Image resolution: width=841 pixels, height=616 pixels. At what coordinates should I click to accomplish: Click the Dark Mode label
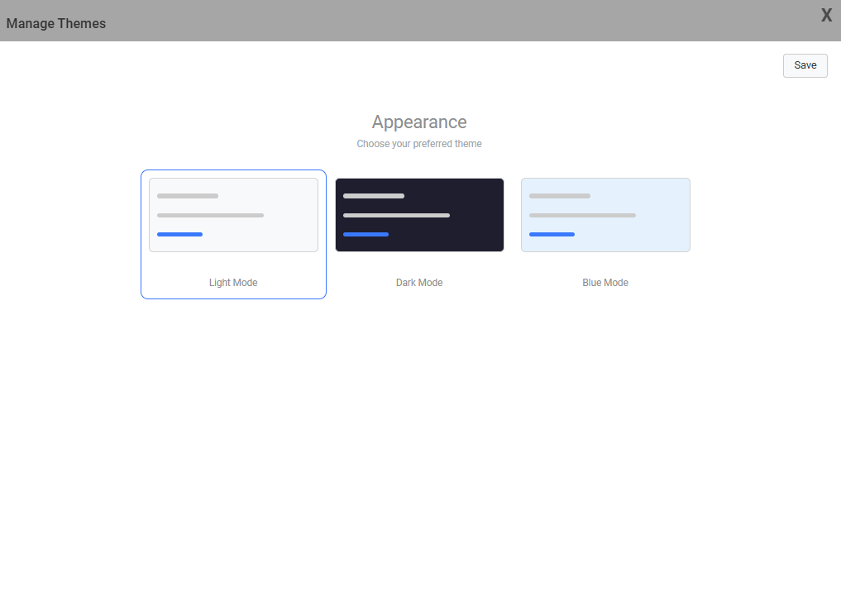(x=419, y=283)
